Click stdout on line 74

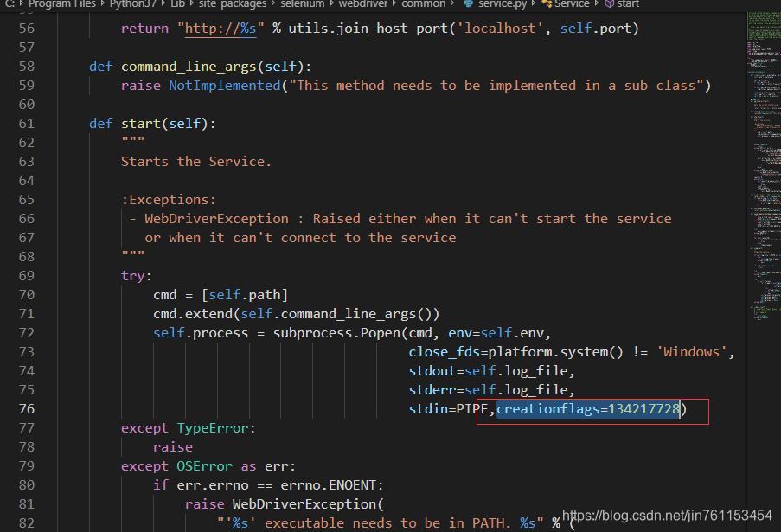point(432,371)
